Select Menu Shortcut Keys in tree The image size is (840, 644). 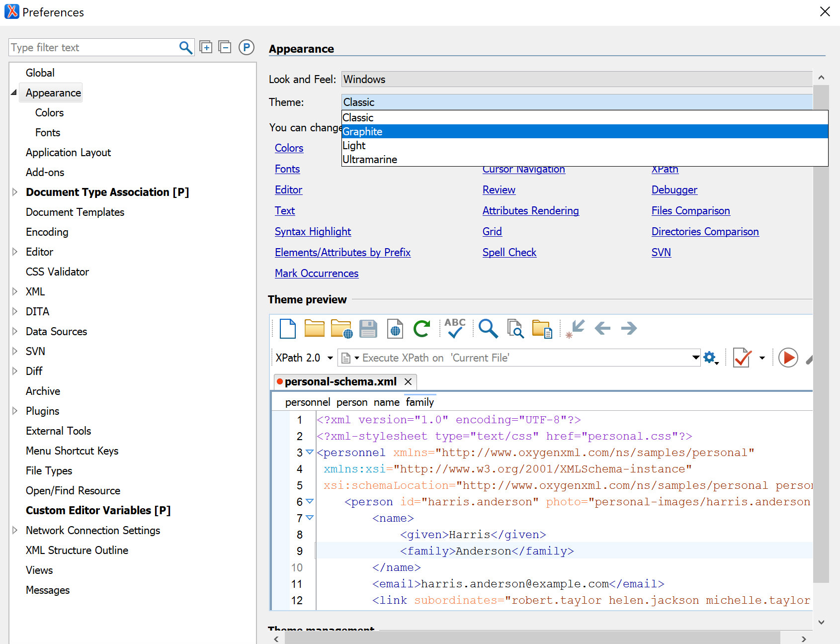click(72, 451)
